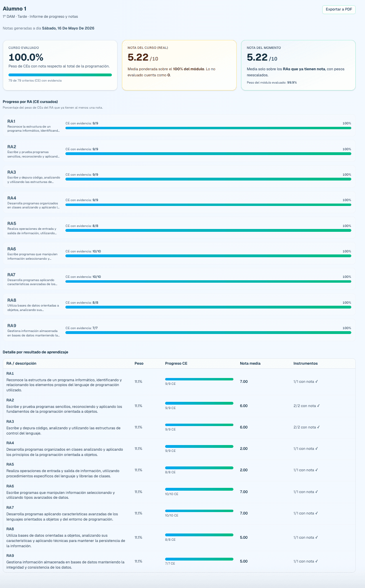
Task: Click the RA4 progress row heading
Action: coord(12,198)
